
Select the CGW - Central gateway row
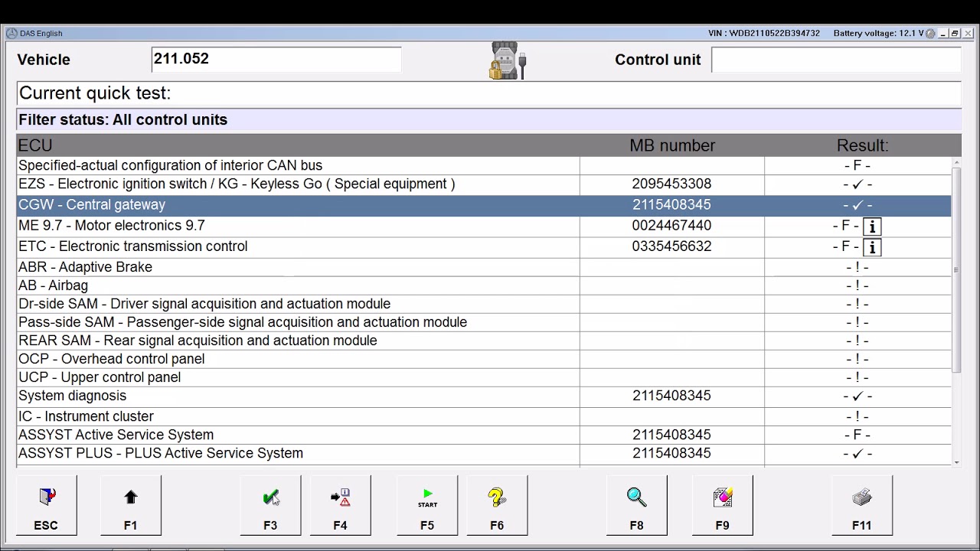pos(484,205)
